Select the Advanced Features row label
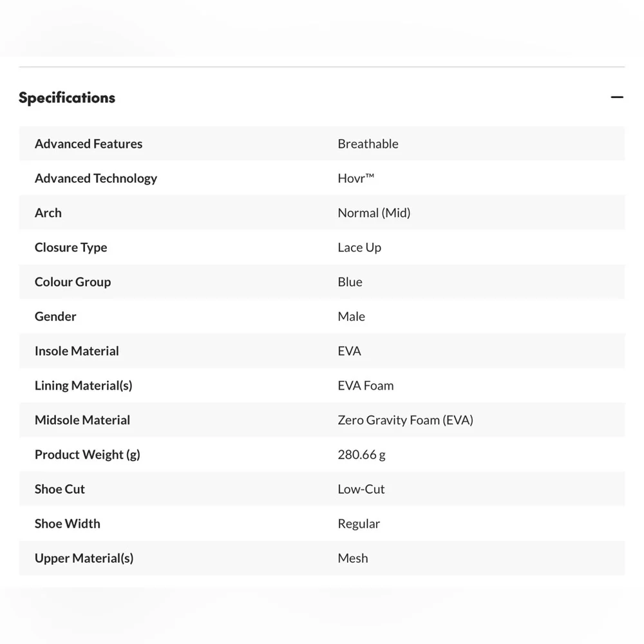The width and height of the screenshot is (644, 644). pos(88,144)
